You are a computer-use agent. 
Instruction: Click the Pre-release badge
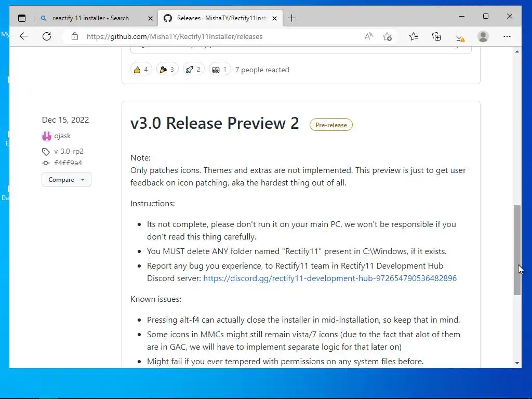point(331,125)
